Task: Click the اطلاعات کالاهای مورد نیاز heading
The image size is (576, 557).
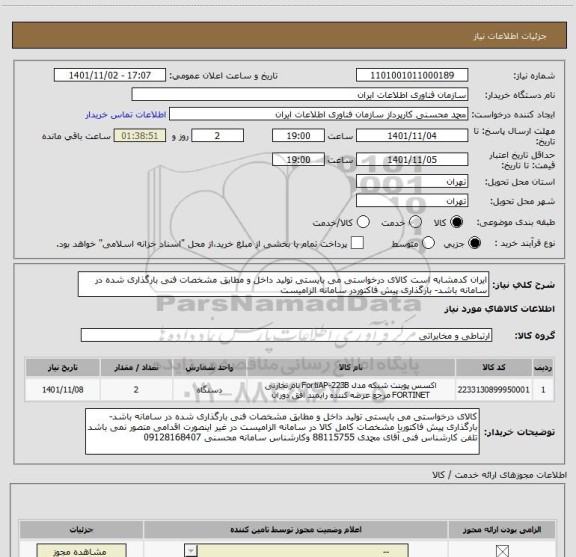Action: [500, 309]
